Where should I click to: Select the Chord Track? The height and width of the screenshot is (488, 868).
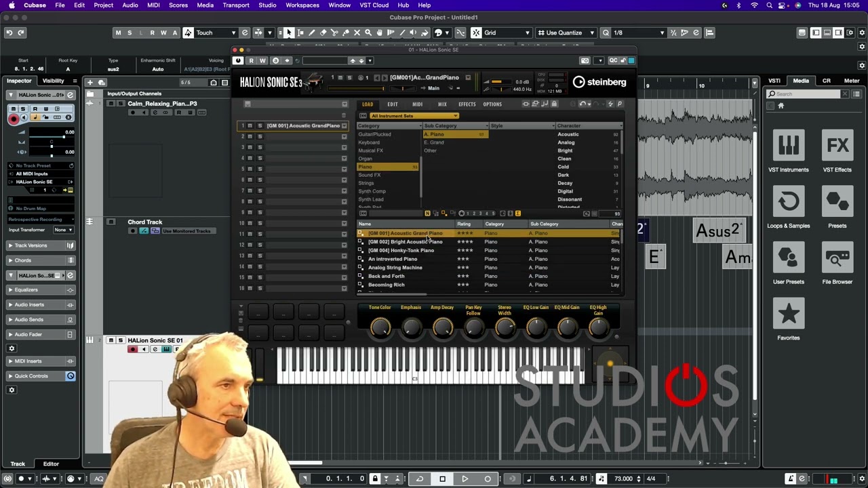pos(145,222)
